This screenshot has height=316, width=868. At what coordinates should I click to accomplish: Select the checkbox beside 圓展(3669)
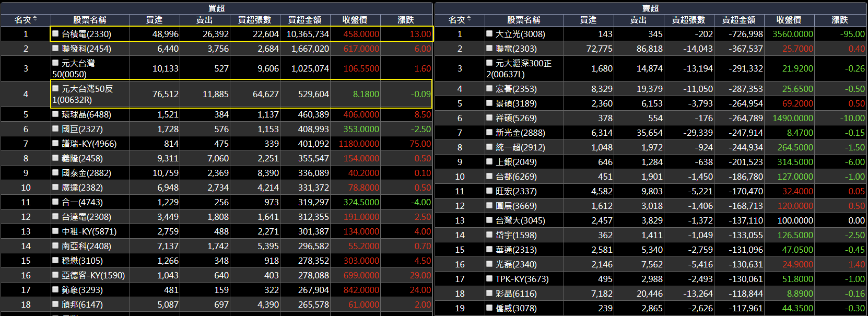489,205
